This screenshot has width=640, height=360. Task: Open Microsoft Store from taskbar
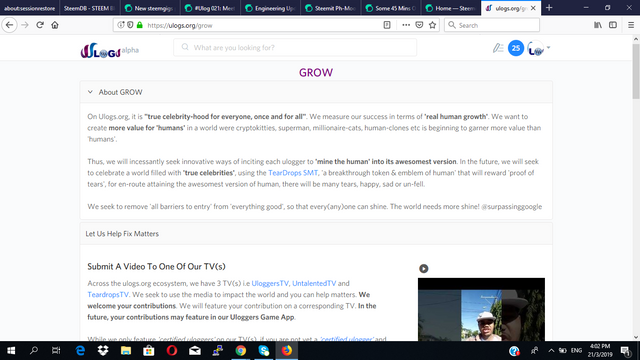click(149, 351)
